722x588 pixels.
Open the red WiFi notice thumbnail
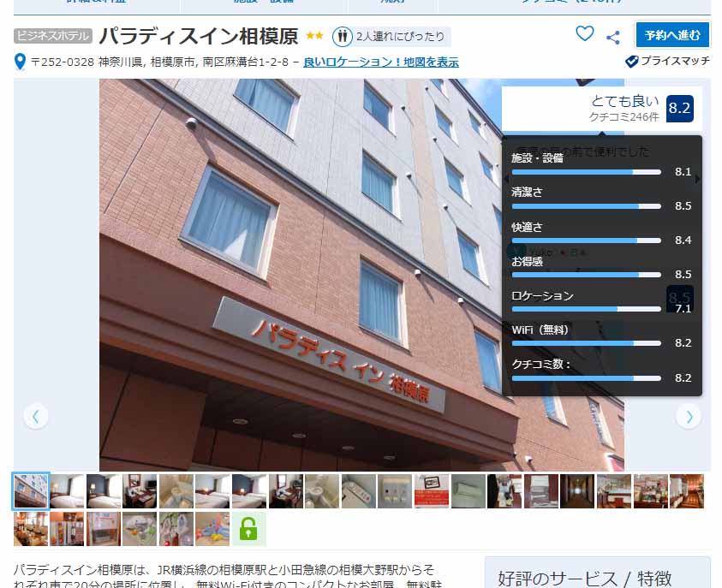click(432, 491)
